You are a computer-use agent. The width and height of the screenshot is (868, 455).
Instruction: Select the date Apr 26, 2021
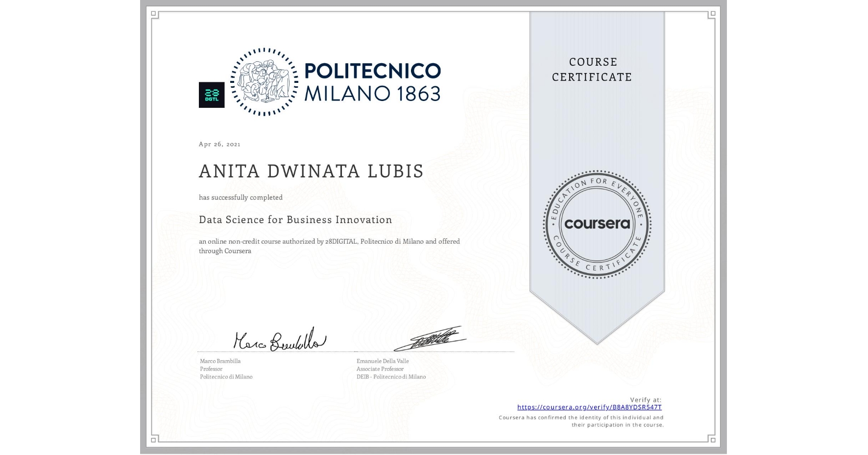(218, 144)
